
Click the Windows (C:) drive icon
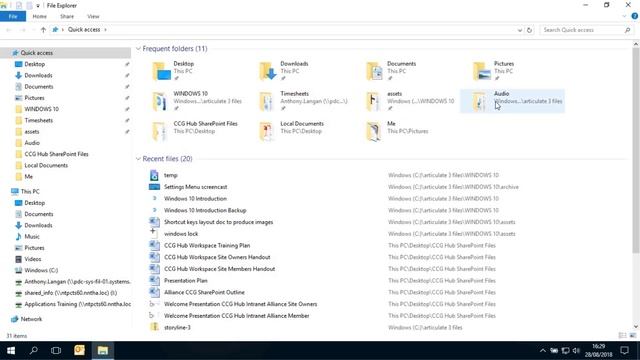point(18,270)
